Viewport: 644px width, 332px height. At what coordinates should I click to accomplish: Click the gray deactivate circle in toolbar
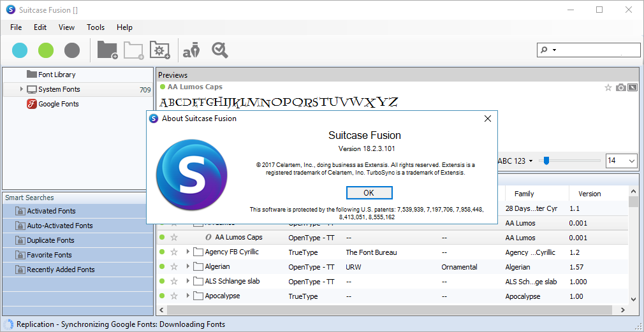72,50
